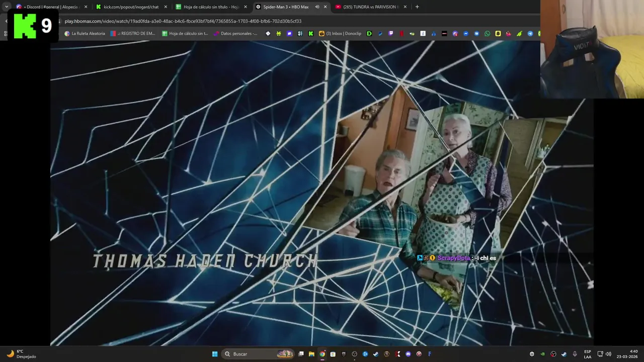Open the green D bookmark icon
Image resolution: width=644 pixels, height=362 pixels.
[x=369, y=34]
